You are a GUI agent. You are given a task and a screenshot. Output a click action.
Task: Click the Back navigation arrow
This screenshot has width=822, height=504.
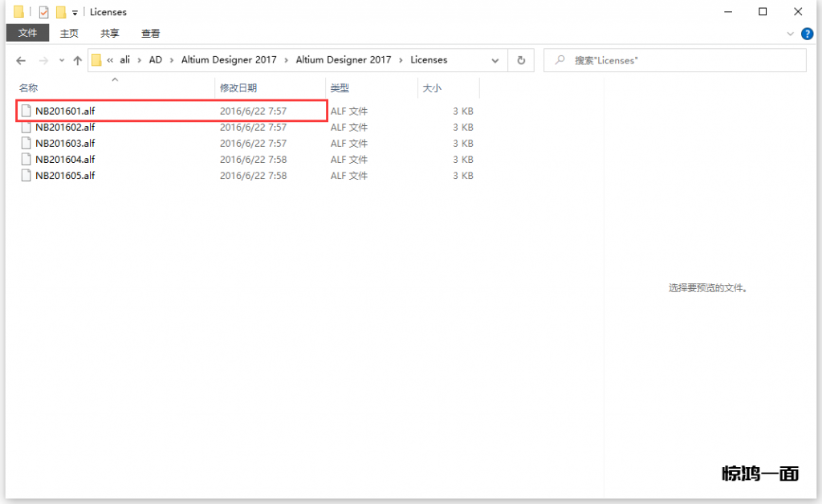pos(21,60)
